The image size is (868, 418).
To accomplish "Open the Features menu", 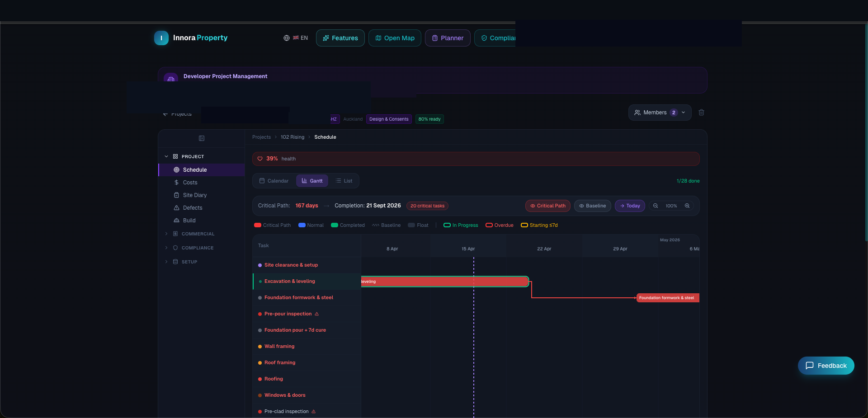I will (x=340, y=38).
